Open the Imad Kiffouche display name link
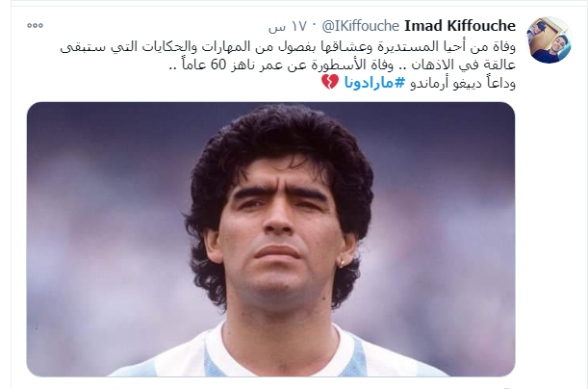 (x=460, y=26)
